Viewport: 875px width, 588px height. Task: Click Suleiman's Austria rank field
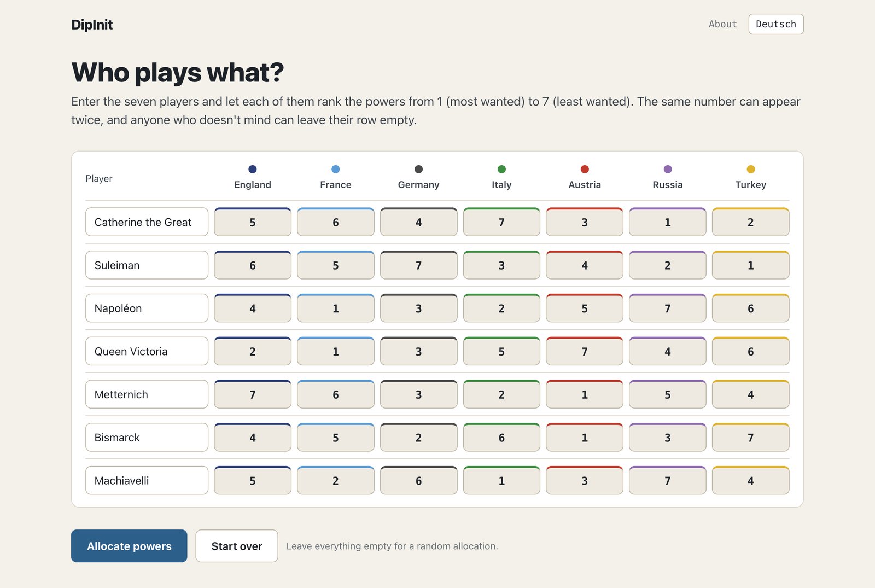585,265
